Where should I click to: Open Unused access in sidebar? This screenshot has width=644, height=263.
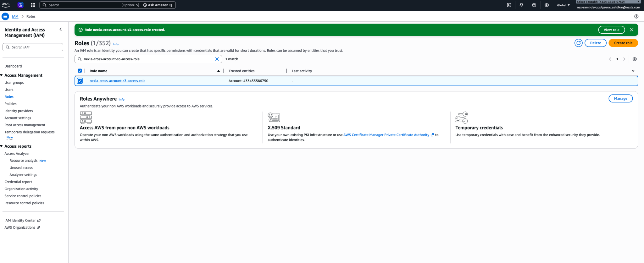(x=21, y=168)
